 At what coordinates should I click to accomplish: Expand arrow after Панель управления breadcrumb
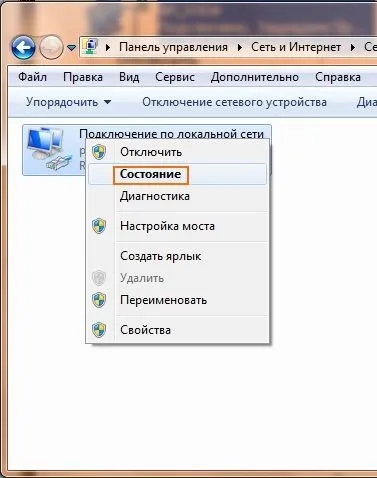tap(240, 48)
